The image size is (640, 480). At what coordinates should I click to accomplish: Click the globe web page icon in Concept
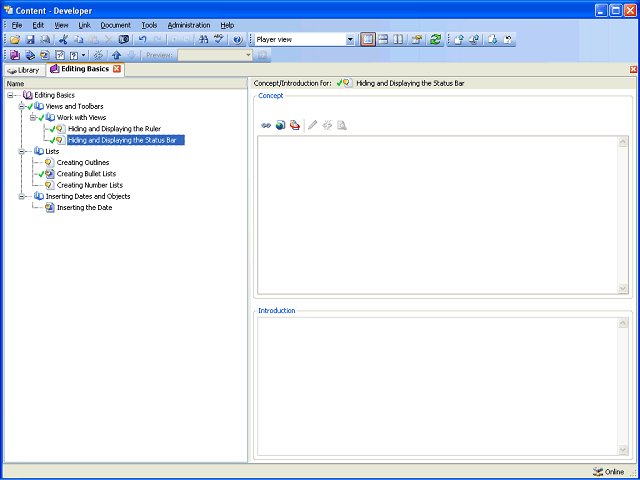tap(280, 125)
